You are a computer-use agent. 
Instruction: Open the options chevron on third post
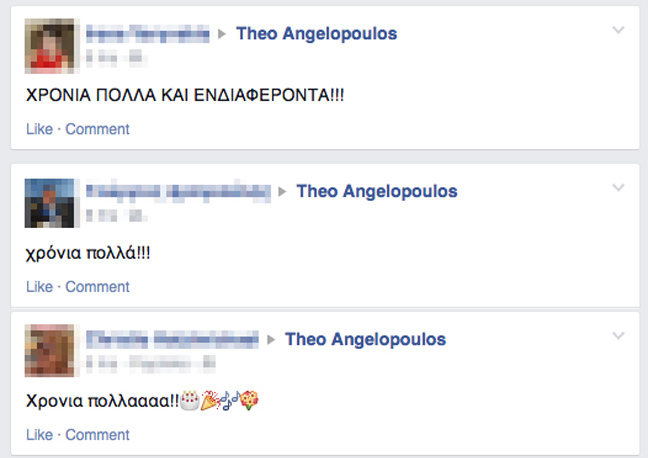click(x=618, y=335)
